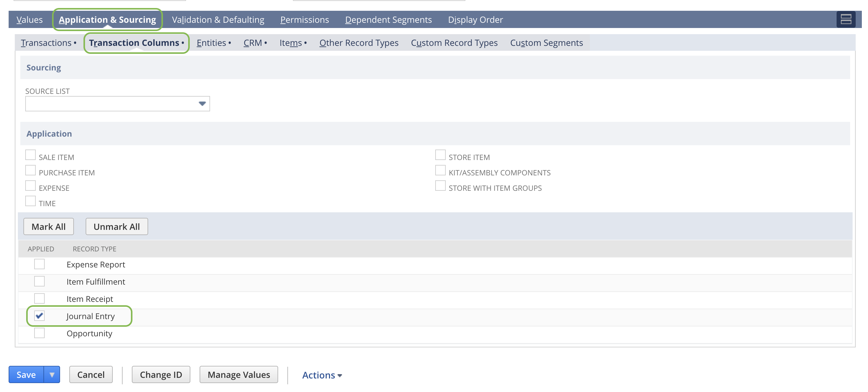Toggle the subtab layout icon at right
Image resolution: width=868 pixels, height=392 pixels.
846,19
